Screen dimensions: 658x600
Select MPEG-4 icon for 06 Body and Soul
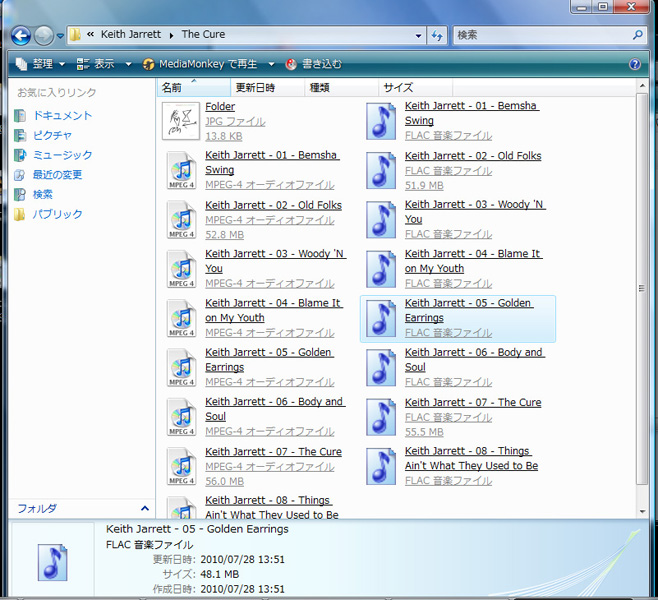pyautogui.click(x=181, y=416)
